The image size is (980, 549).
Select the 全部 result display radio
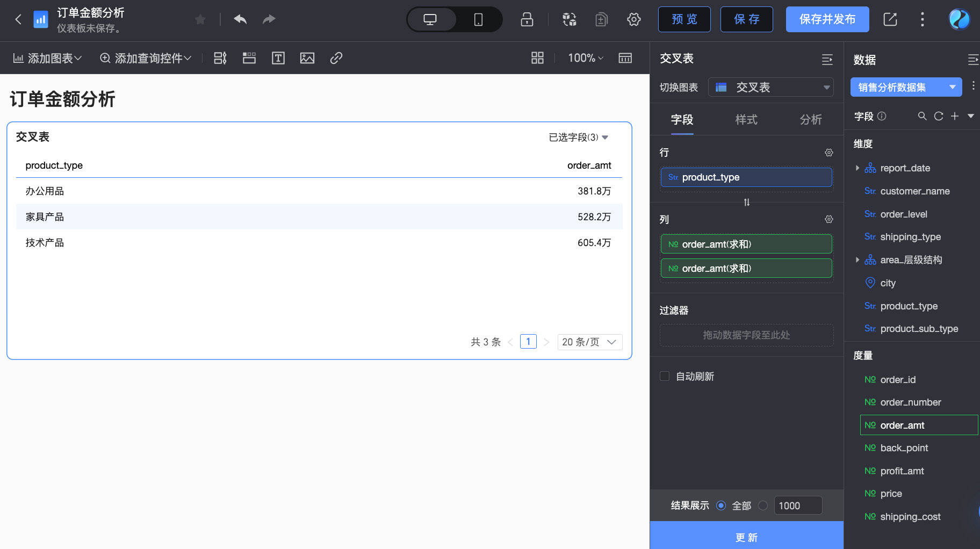721,505
